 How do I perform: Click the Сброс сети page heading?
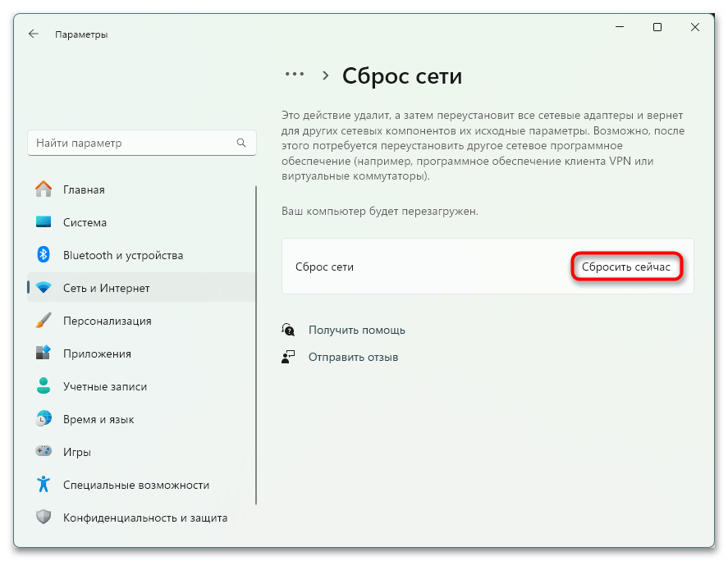click(x=402, y=75)
